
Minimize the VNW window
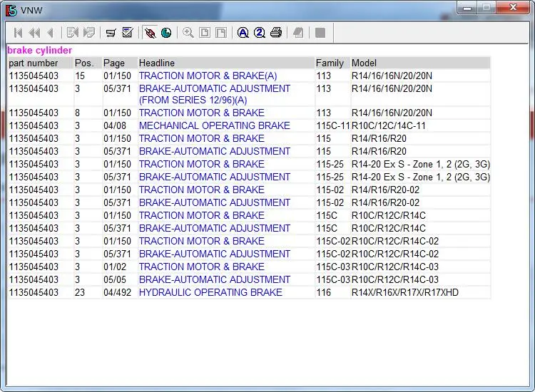point(468,8)
